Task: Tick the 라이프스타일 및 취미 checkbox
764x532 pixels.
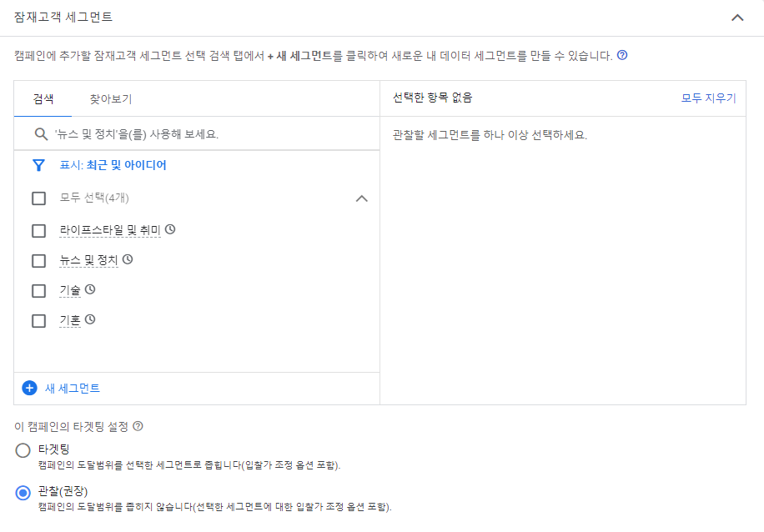Action: (38, 230)
